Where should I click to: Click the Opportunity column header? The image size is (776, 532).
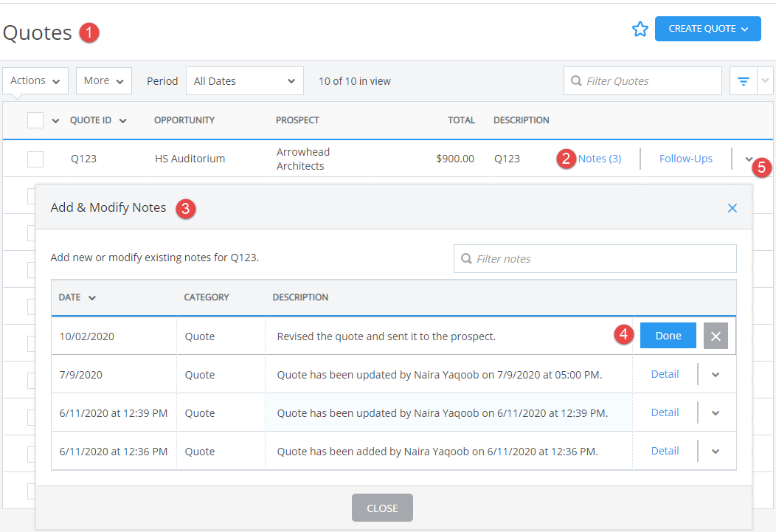[184, 120]
